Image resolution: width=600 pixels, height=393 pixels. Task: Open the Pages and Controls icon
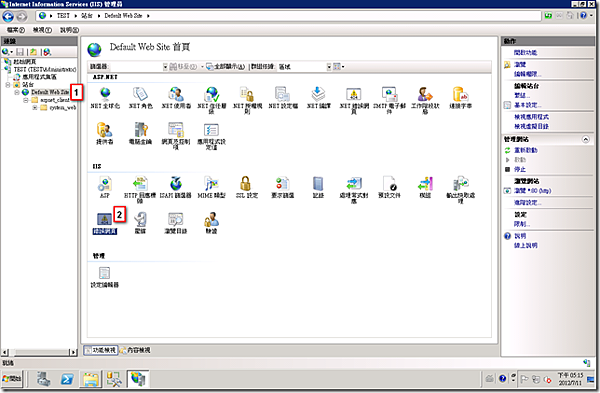176,130
